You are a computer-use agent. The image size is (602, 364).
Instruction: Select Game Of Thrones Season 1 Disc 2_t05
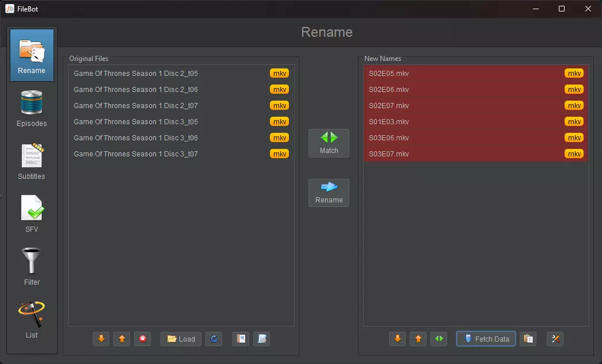181,73
